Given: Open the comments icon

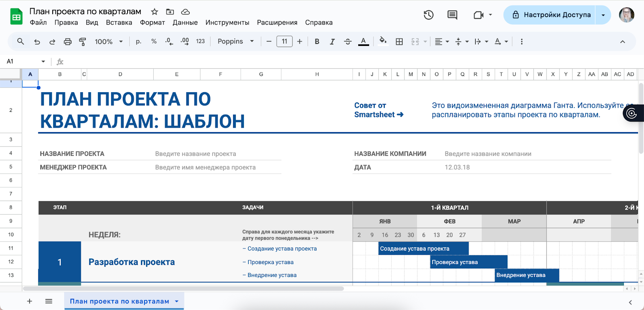Looking at the screenshot, I should [x=452, y=15].
